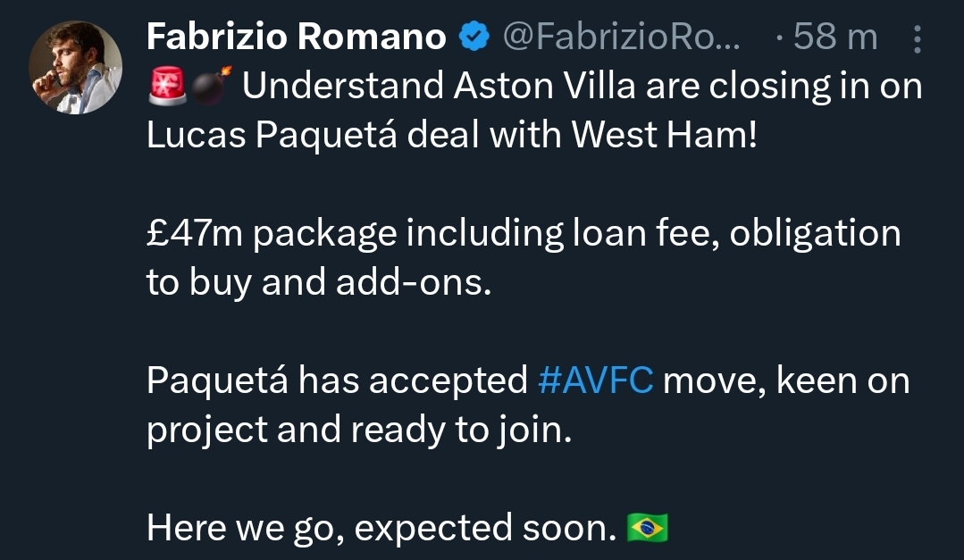
Task: Tap the blue verified checkmark badge
Action: [x=474, y=37]
